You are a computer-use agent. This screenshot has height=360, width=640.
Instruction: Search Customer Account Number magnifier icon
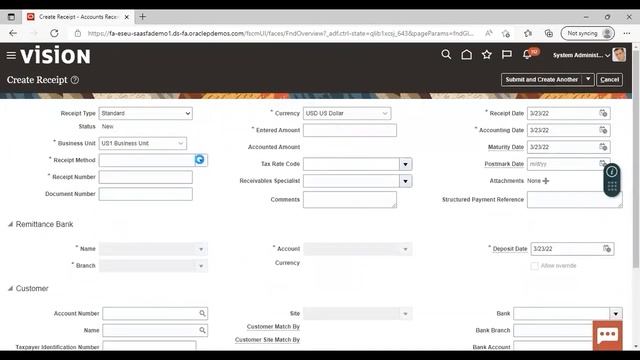point(202,313)
